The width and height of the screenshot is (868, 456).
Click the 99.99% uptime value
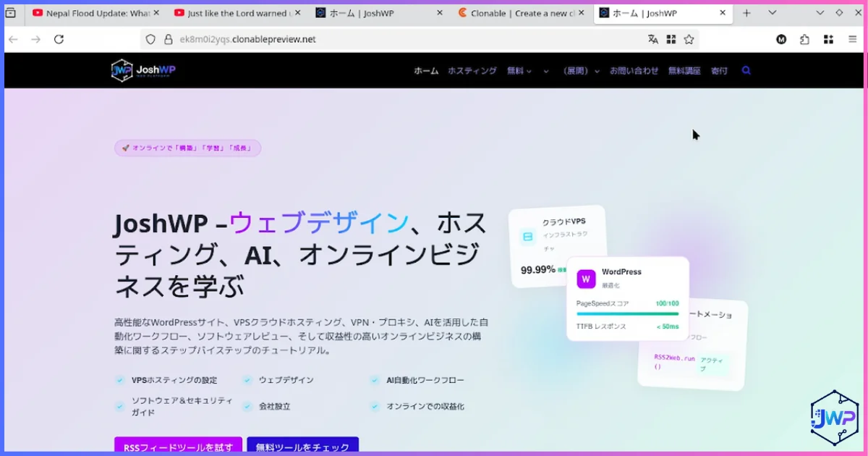pos(538,269)
